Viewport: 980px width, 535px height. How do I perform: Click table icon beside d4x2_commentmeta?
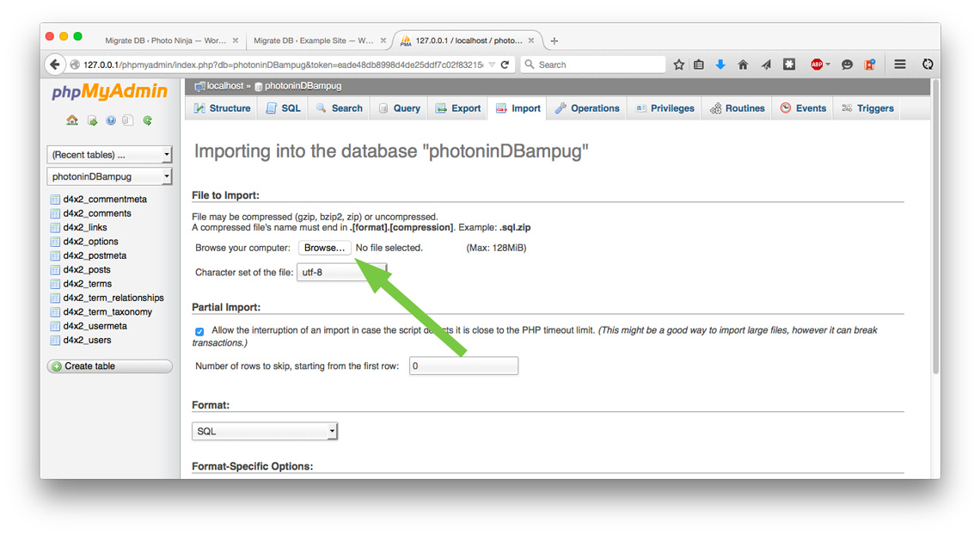pyautogui.click(x=55, y=200)
